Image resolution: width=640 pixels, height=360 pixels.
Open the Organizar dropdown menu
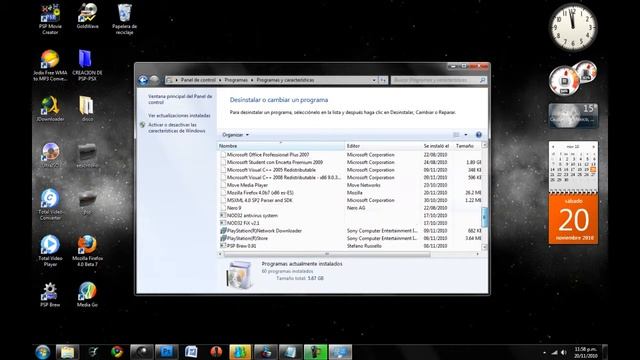236,135
